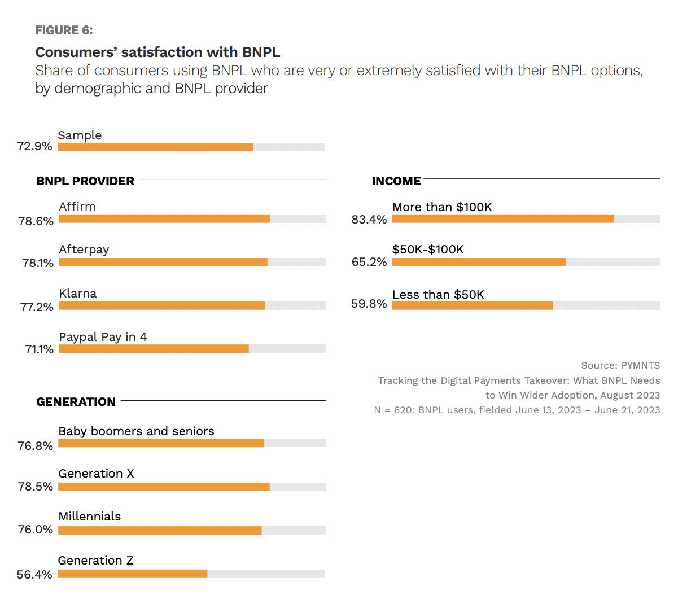Click the Afterpay provider label
The height and width of the screenshot is (595, 700).
click(x=84, y=250)
